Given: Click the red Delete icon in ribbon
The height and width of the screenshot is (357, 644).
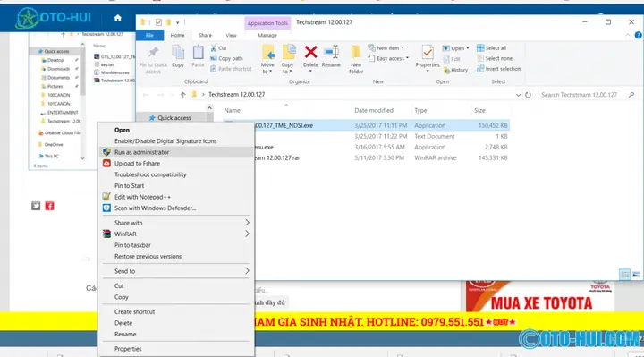Looking at the screenshot, I should [x=310, y=52].
